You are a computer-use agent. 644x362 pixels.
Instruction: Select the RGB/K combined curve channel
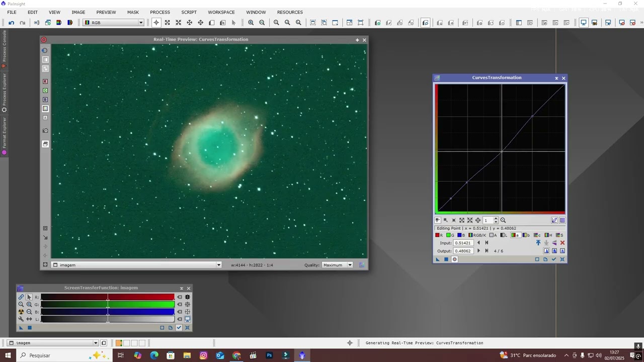coord(477,235)
